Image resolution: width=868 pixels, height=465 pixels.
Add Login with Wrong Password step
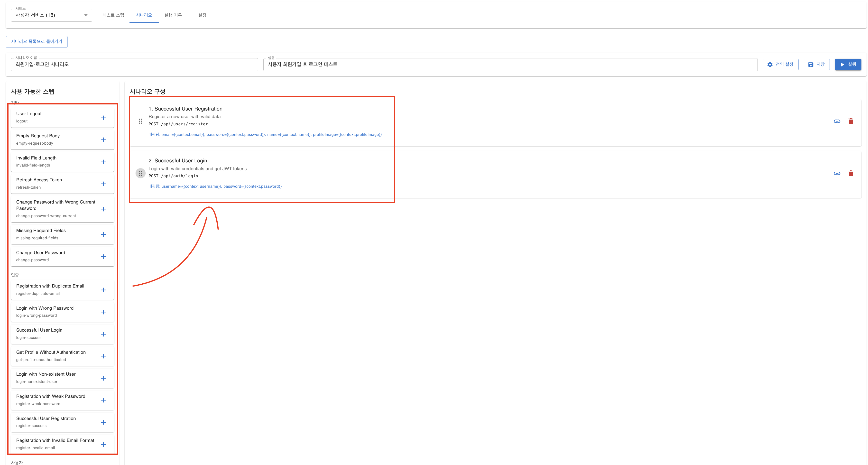click(103, 312)
